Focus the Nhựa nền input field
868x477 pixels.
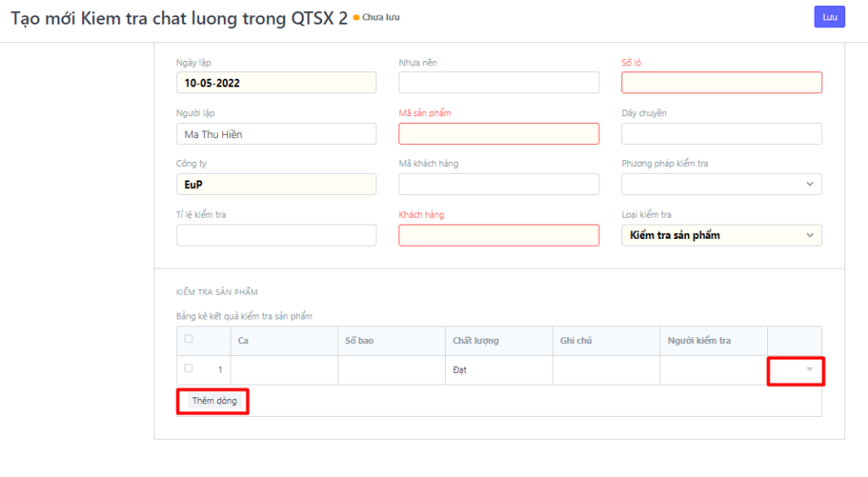pyautogui.click(x=498, y=83)
